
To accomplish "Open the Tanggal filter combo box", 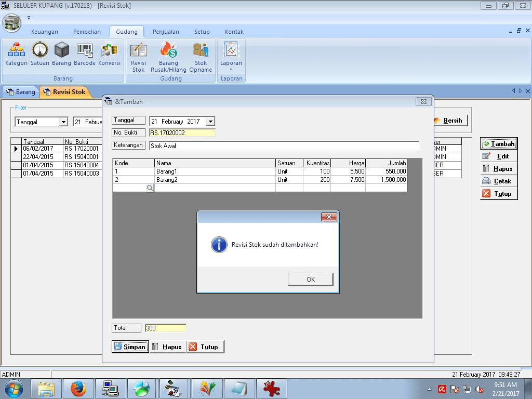I will coord(63,122).
